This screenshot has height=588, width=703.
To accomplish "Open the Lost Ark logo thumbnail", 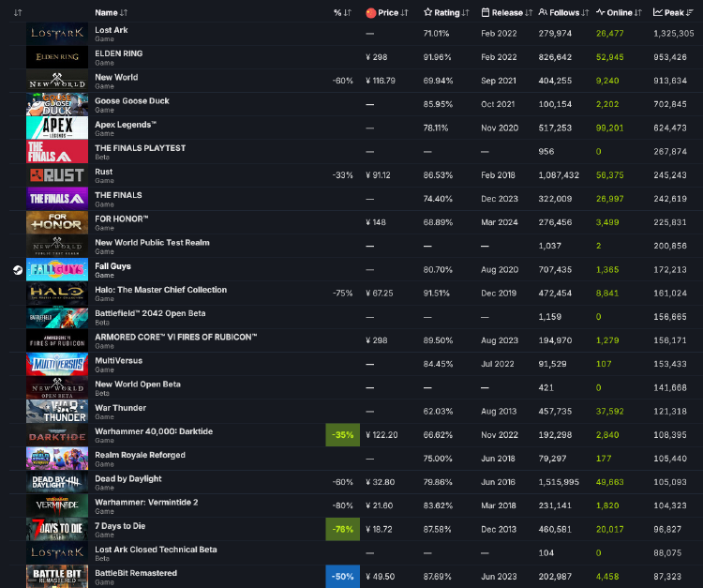I will (x=57, y=33).
